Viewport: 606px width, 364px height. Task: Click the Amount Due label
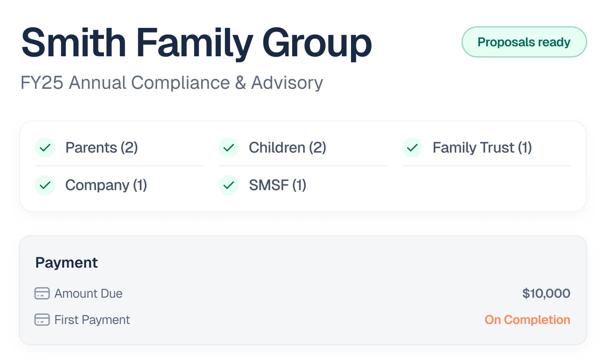[x=88, y=294]
